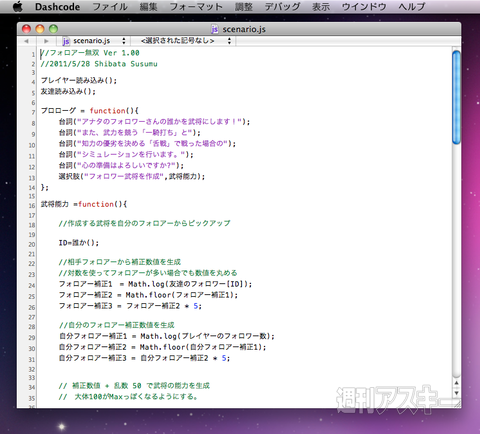480x434 pixels.
Task: Go back with the left history arrow
Action: (26, 41)
